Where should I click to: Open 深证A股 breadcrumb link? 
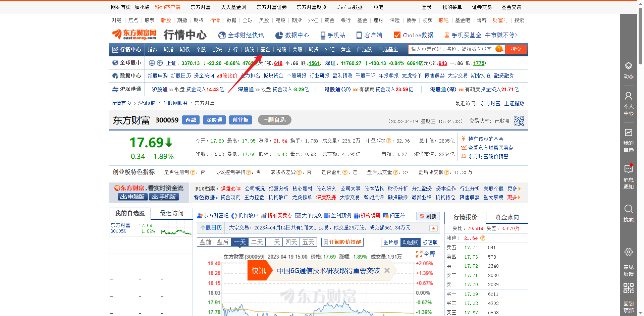click(x=147, y=103)
